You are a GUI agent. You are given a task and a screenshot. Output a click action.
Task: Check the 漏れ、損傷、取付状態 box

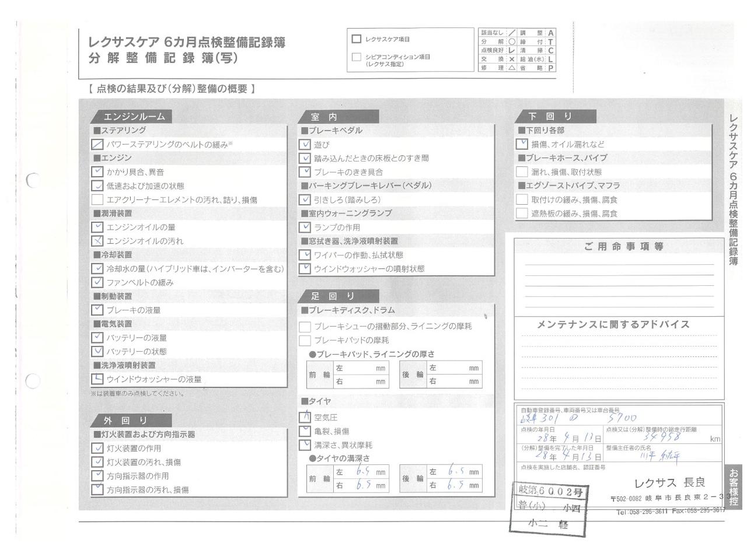(522, 172)
